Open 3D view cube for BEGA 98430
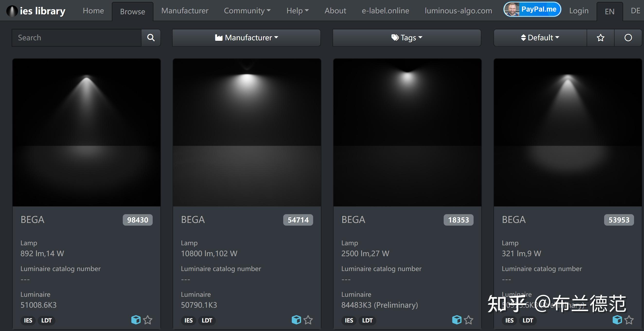644x331 pixels. (136, 320)
